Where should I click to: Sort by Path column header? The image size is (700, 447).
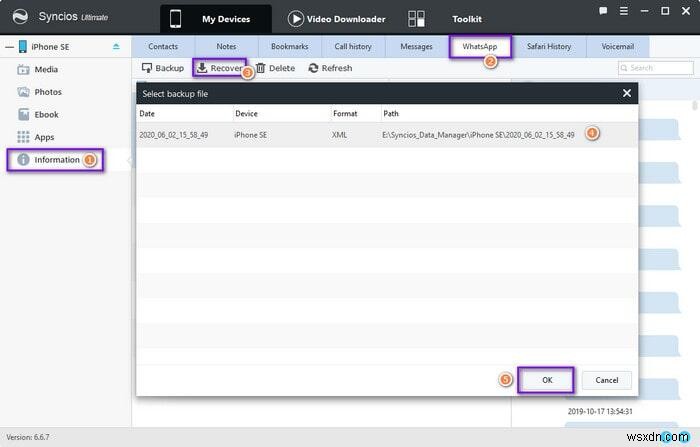tap(509, 114)
